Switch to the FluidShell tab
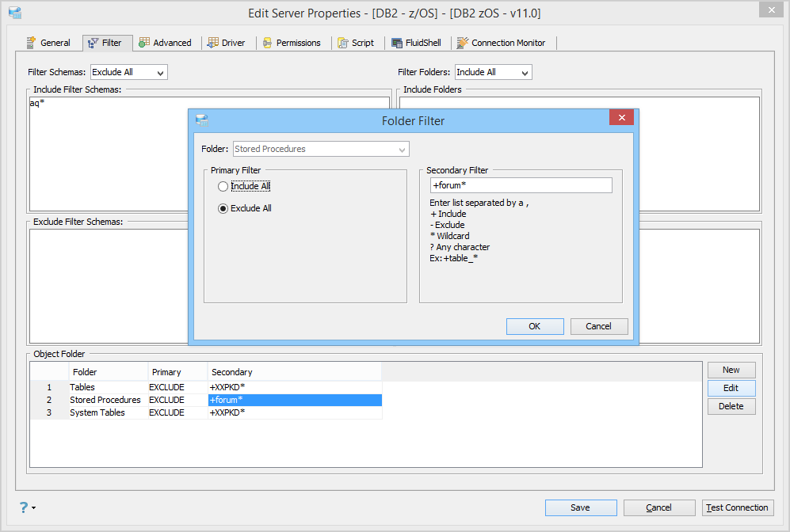The width and height of the screenshot is (790, 532). click(417, 43)
